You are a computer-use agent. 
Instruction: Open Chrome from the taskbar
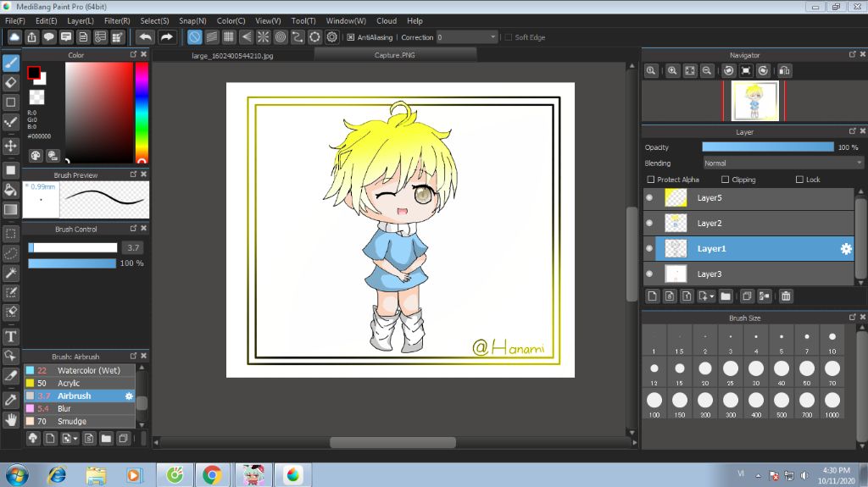pyautogui.click(x=211, y=475)
